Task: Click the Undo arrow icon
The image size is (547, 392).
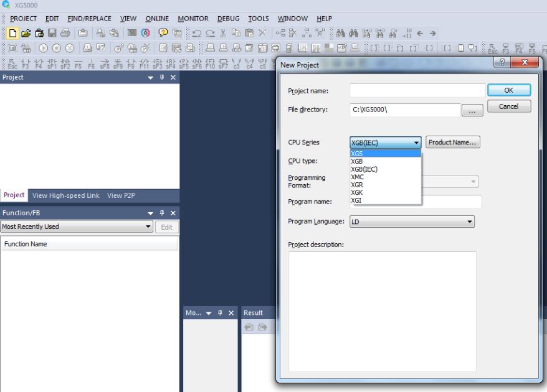Action: point(197,34)
